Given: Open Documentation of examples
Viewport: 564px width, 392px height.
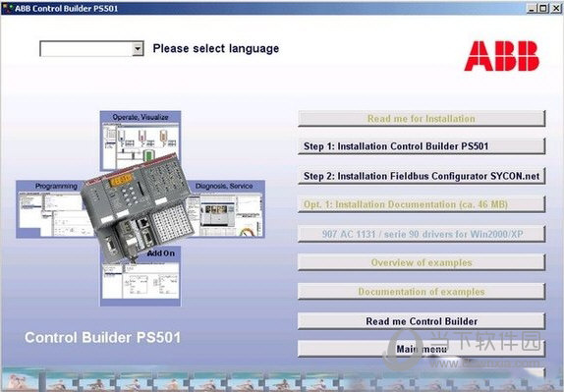Looking at the screenshot, I should (x=422, y=292).
